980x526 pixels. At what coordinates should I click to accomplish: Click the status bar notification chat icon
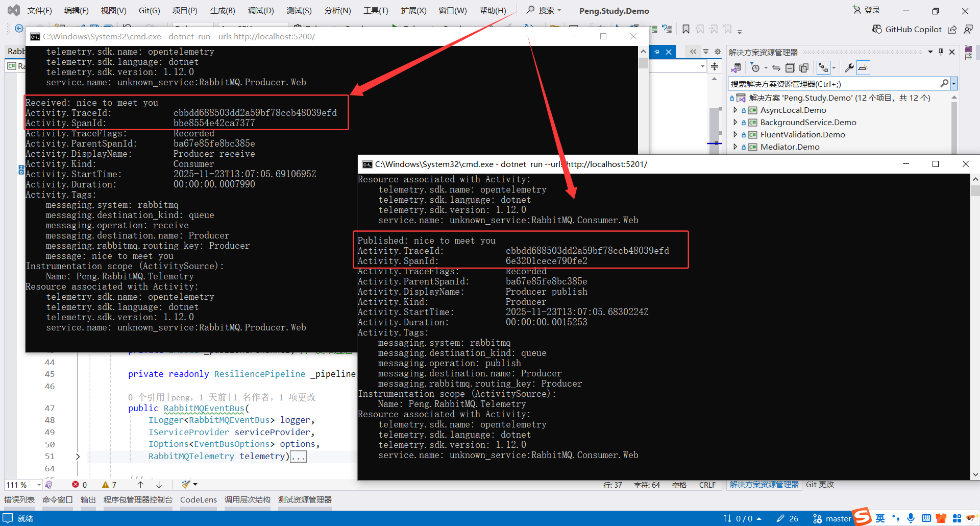[x=8, y=518]
